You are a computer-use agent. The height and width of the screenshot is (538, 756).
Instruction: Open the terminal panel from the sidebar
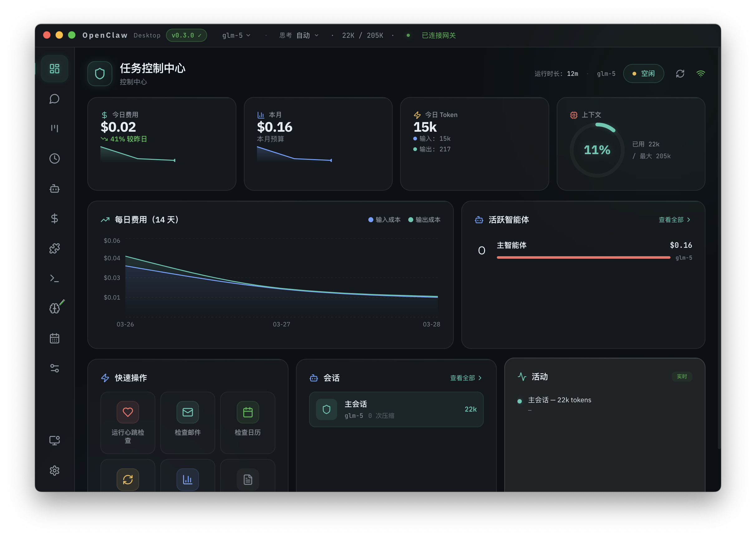[x=55, y=278]
